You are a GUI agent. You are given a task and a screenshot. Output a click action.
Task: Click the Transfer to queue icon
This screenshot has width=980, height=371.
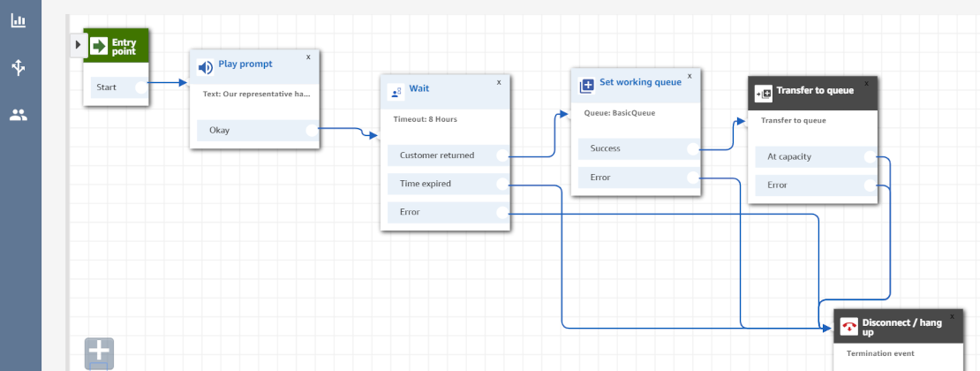pyautogui.click(x=763, y=93)
